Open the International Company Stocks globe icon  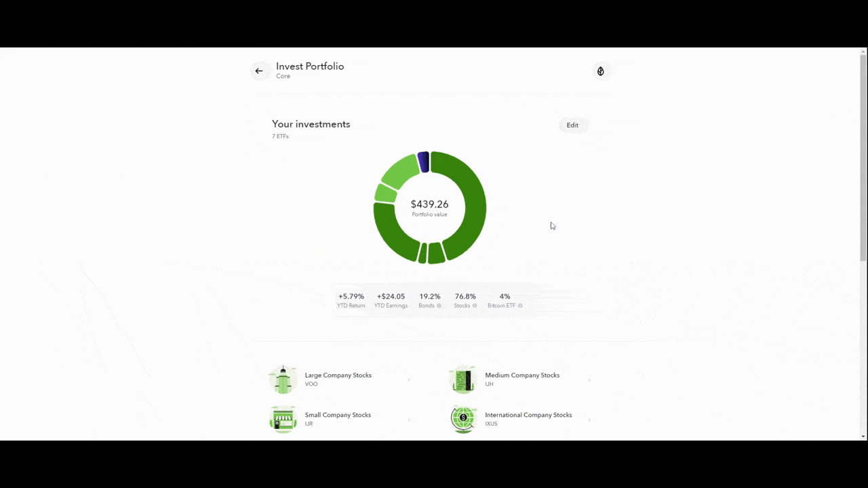pos(463,419)
